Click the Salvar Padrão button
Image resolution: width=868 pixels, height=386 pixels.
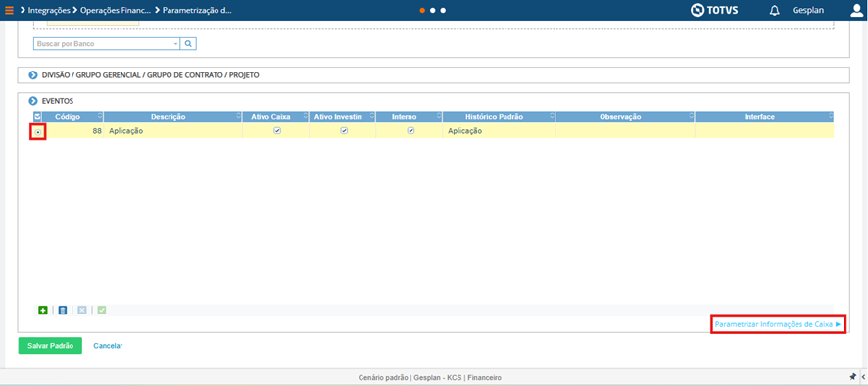[50, 346]
